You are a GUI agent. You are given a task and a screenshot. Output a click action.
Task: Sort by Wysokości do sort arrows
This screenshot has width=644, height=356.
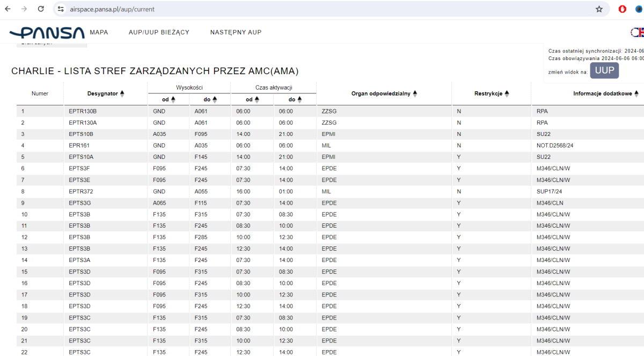tap(215, 99)
